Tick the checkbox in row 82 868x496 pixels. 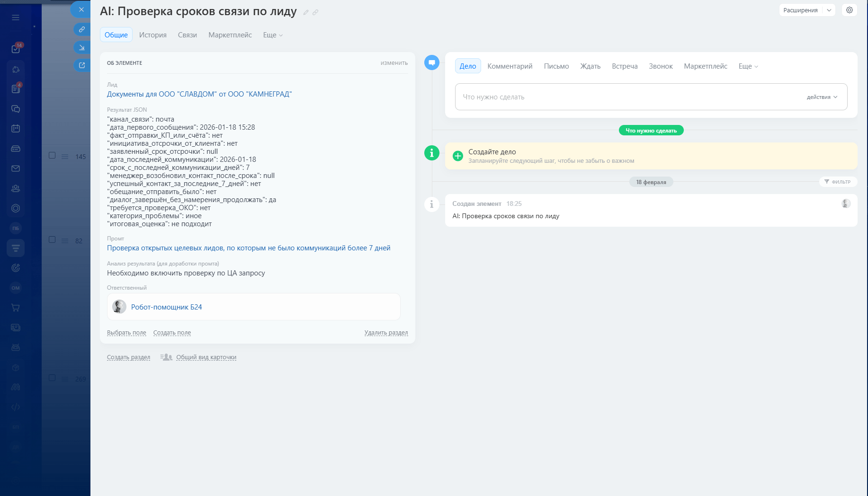pyautogui.click(x=52, y=239)
